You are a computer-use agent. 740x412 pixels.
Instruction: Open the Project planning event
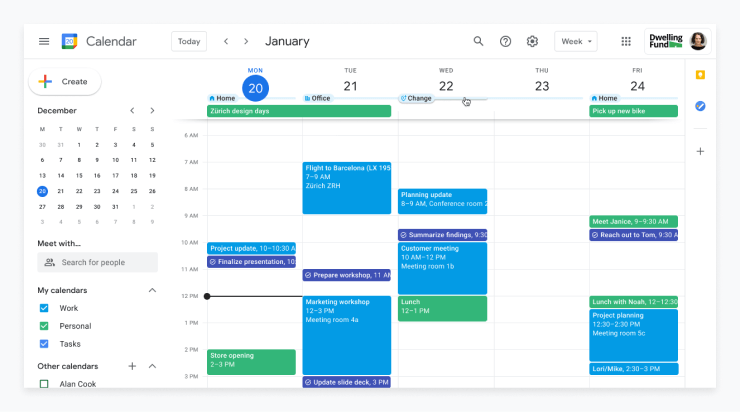(633, 336)
